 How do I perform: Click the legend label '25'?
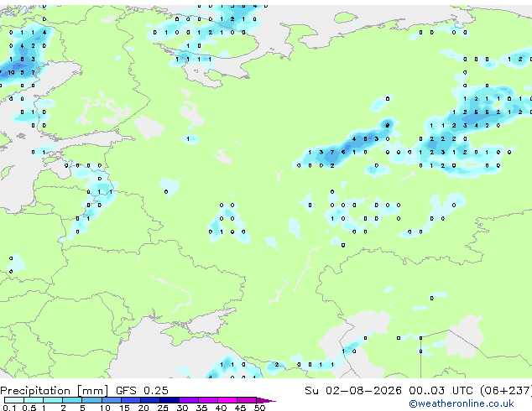[x=163, y=408]
